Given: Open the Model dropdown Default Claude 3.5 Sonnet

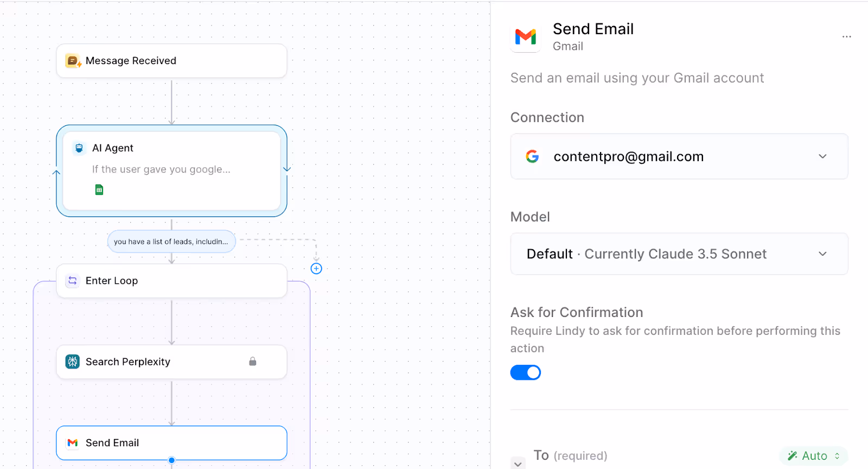Looking at the screenshot, I should (x=679, y=254).
